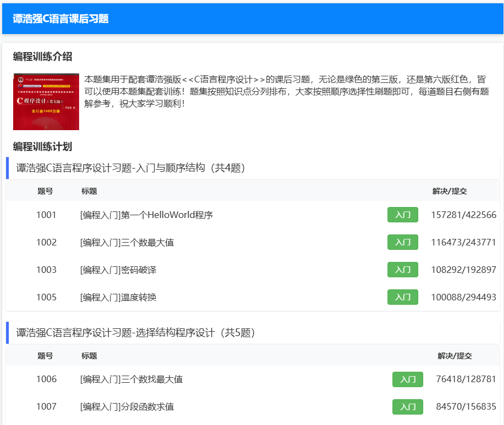Click problem number 1005

46,297
